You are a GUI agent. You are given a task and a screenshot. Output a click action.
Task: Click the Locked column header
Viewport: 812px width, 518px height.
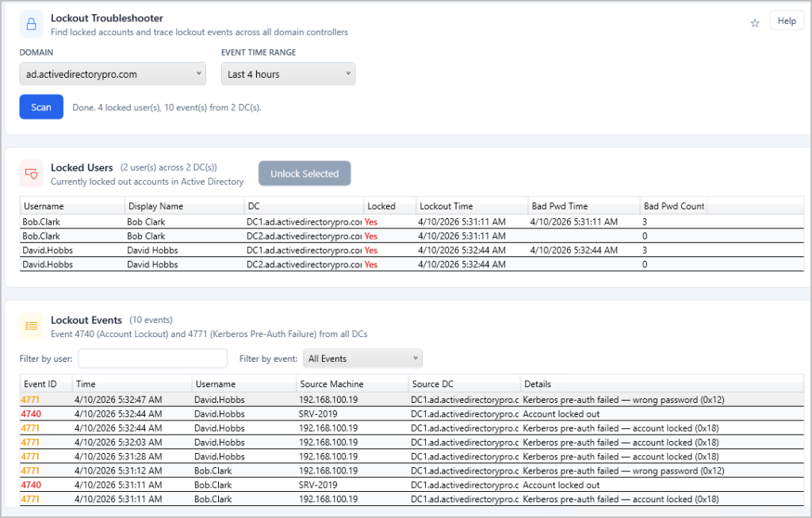(x=389, y=206)
